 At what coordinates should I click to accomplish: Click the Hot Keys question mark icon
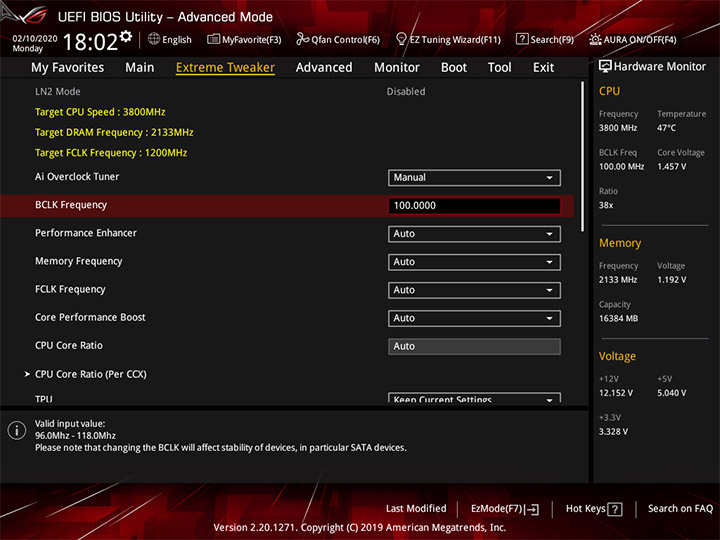click(x=615, y=509)
